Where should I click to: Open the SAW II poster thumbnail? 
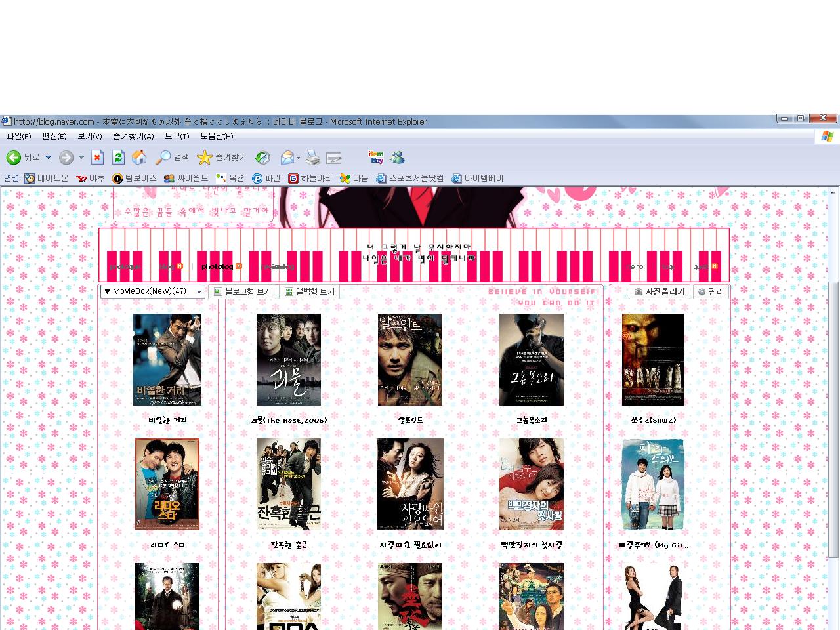tap(653, 360)
